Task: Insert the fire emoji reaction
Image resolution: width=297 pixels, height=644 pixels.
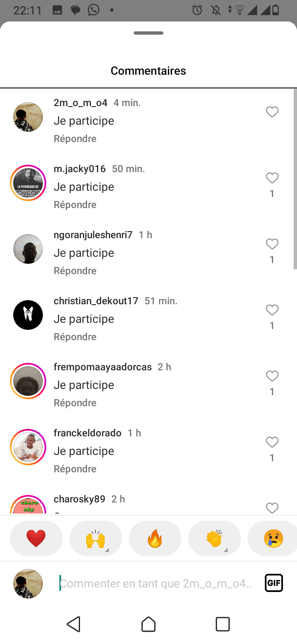Action: click(155, 538)
